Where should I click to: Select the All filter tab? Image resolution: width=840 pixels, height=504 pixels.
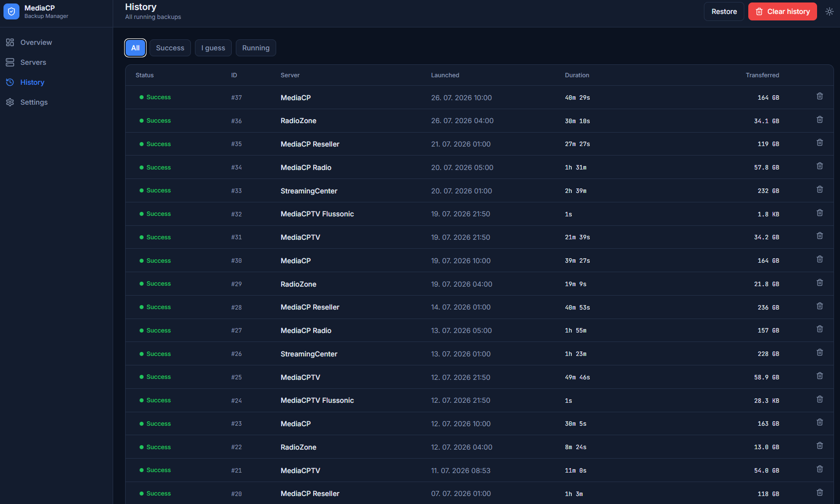[136, 48]
